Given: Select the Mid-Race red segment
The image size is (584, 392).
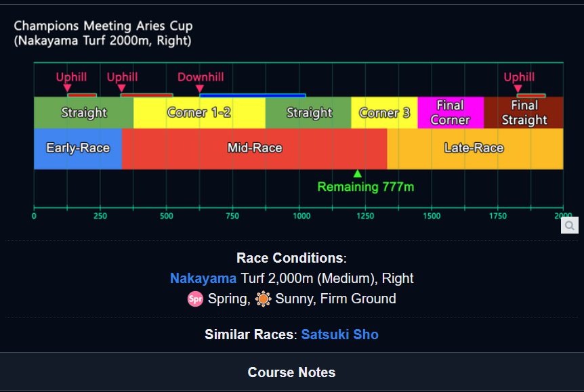Looking at the screenshot, I should (x=254, y=149).
